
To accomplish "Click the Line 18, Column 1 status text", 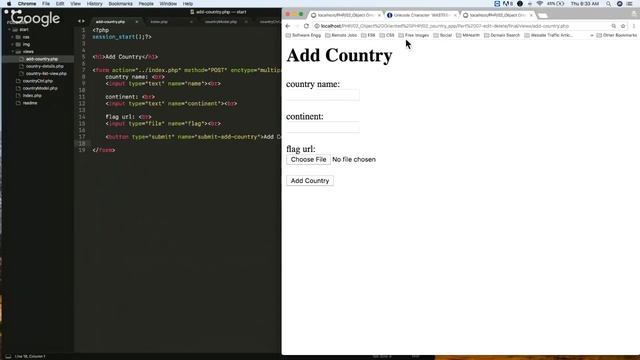I will click(x=30, y=356).
